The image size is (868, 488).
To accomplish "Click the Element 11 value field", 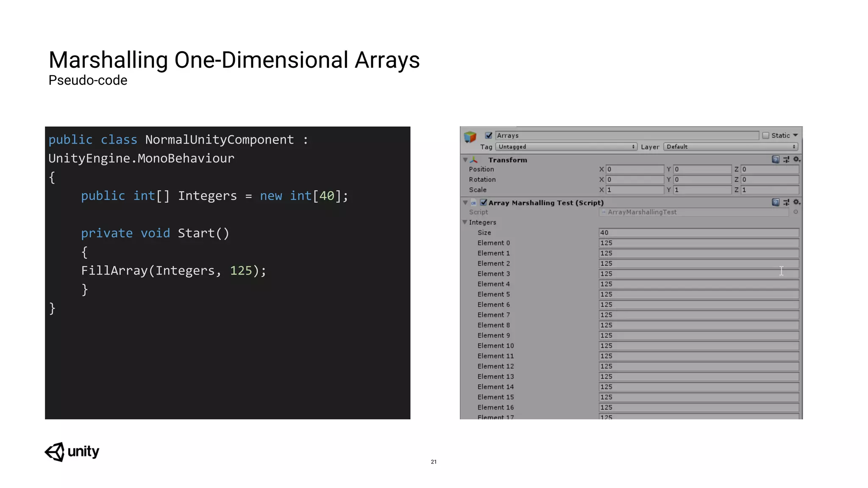I will point(699,356).
